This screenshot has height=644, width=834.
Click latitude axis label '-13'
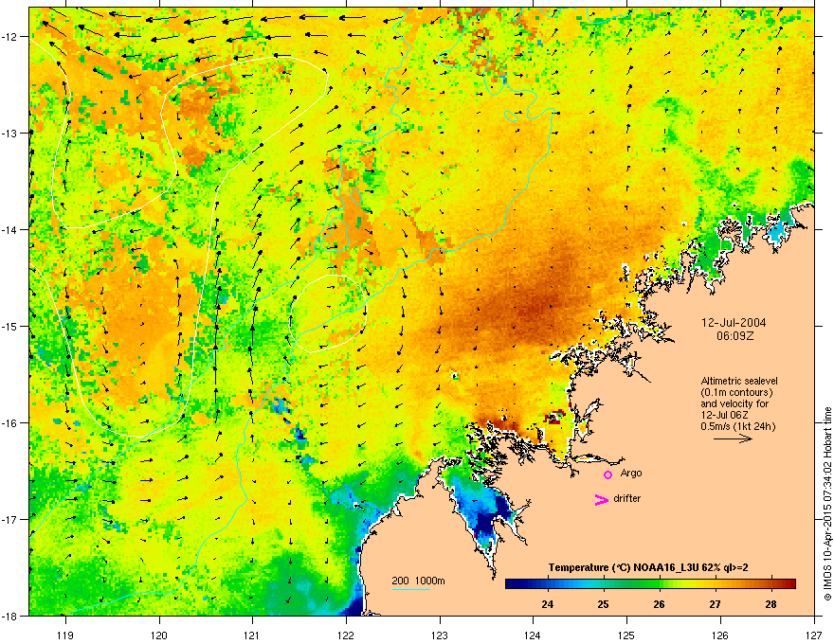pyautogui.click(x=10, y=134)
